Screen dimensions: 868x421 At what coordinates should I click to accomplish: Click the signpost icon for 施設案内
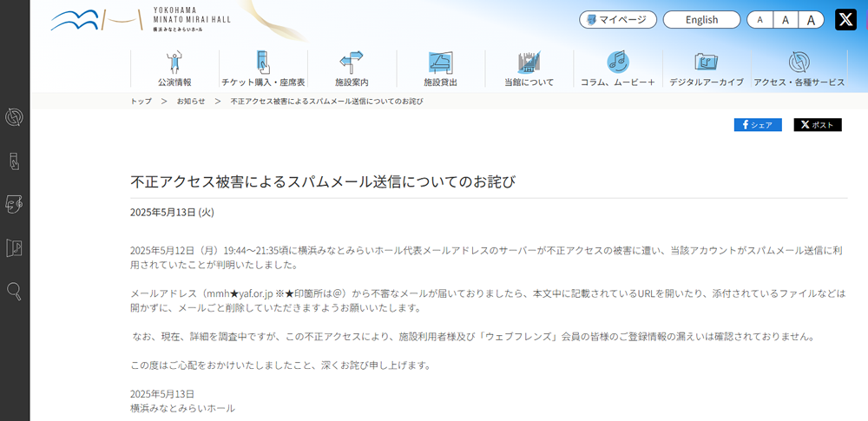pyautogui.click(x=352, y=62)
